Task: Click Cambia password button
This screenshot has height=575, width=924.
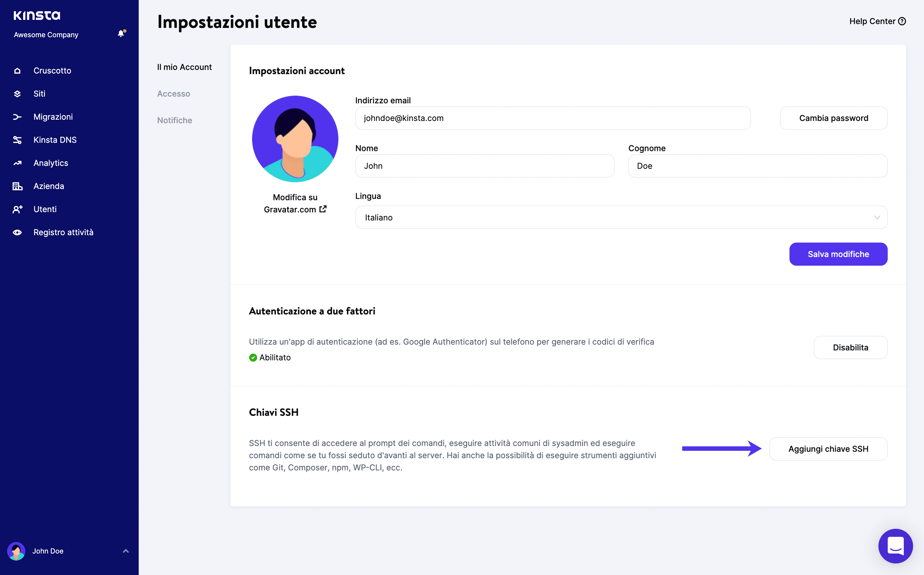Action: [834, 118]
